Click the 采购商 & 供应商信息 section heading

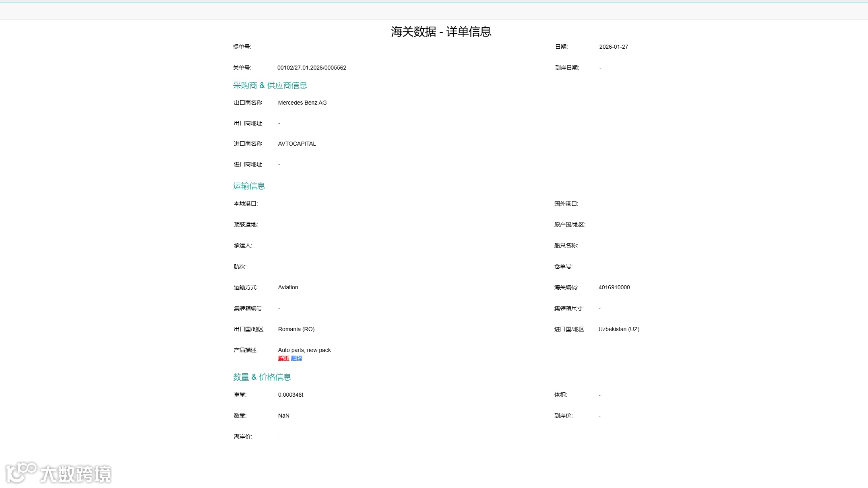point(270,85)
